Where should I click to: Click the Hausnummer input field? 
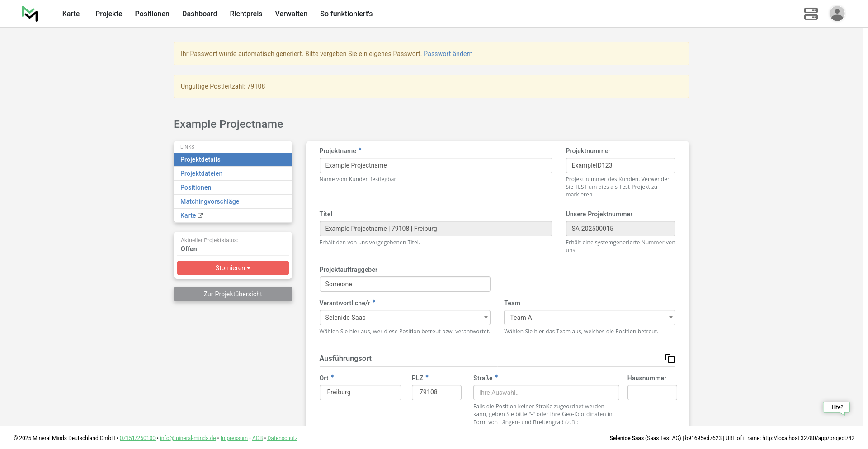click(651, 393)
